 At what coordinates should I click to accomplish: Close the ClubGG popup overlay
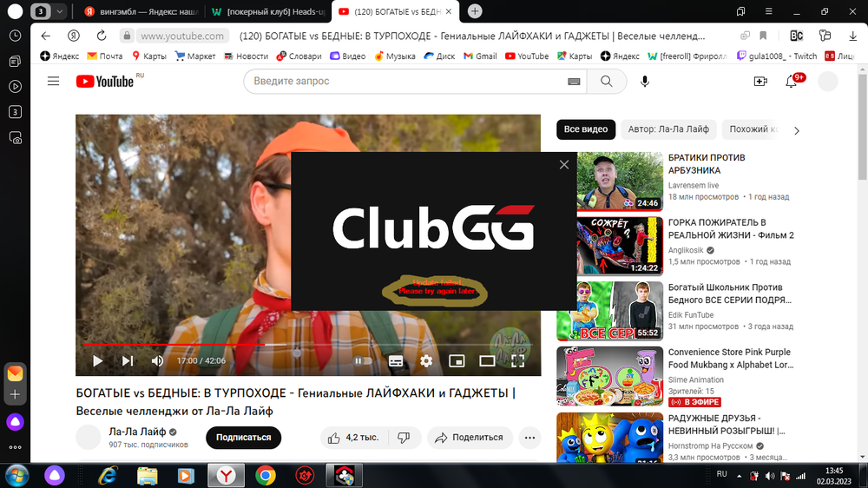click(x=564, y=164)
